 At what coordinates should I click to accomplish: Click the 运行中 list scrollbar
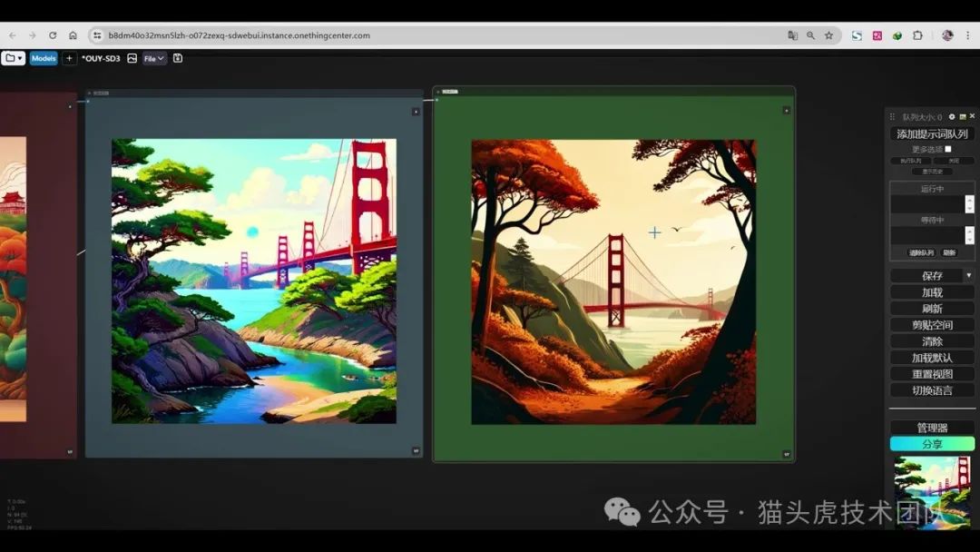pos(969,203)
